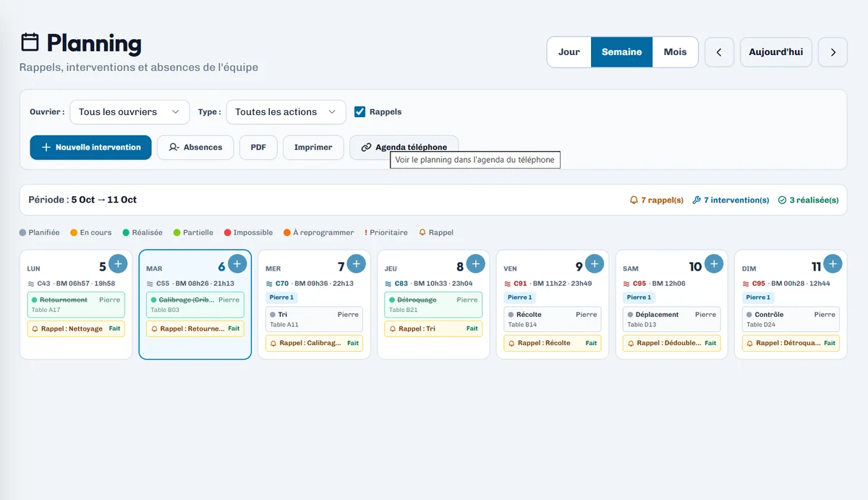Click plus icon on Friday 9 card
868x500 pixels.
coord(595,263)
